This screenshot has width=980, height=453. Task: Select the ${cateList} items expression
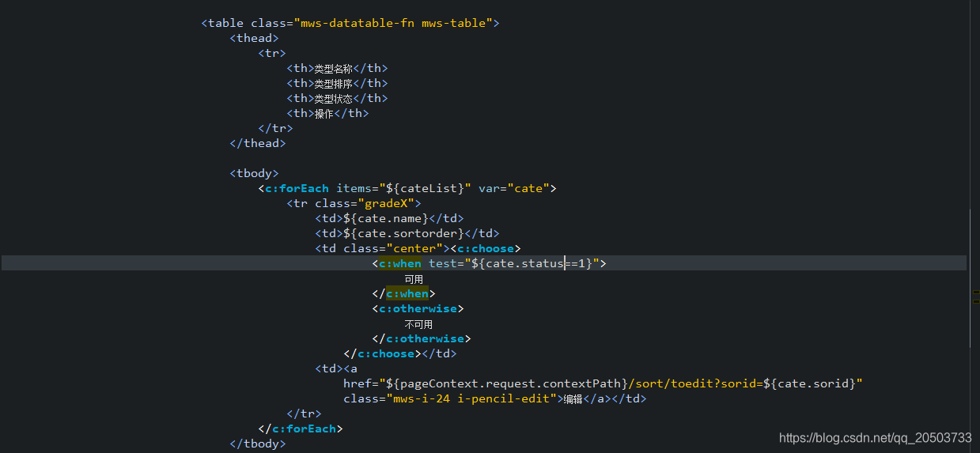(428, 188)
